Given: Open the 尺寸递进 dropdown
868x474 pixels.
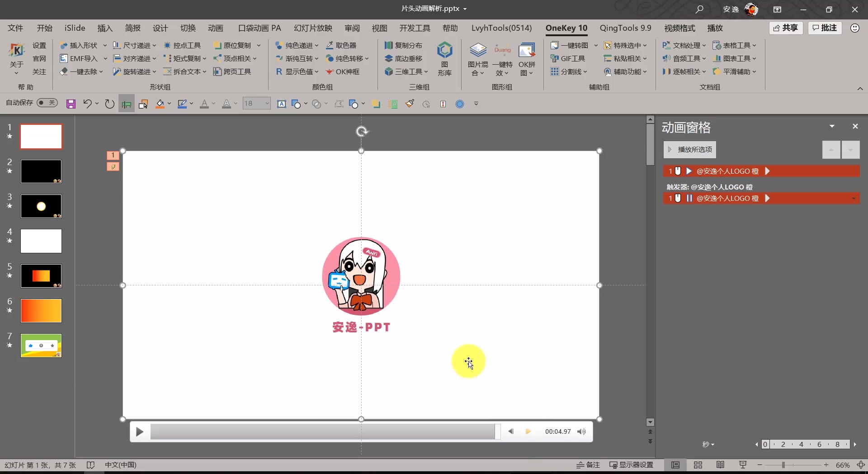Looking at the screenshot, I should tap(134, 45).
